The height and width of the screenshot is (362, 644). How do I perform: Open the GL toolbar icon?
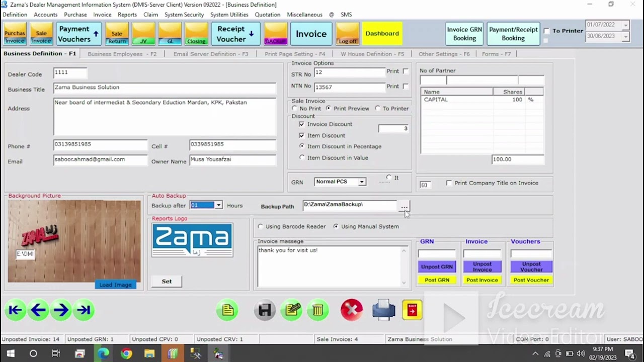pyautogui.click(x=170, y=34)
